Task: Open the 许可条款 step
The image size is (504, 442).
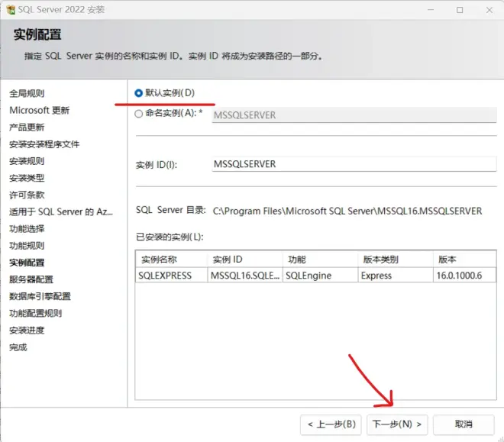Action: click(27, 195)
